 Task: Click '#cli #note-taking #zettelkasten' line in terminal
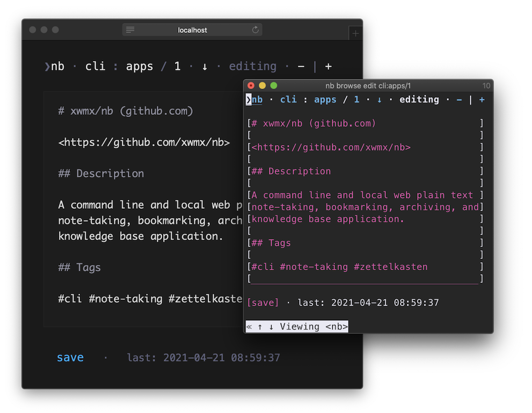coord(339,267)
